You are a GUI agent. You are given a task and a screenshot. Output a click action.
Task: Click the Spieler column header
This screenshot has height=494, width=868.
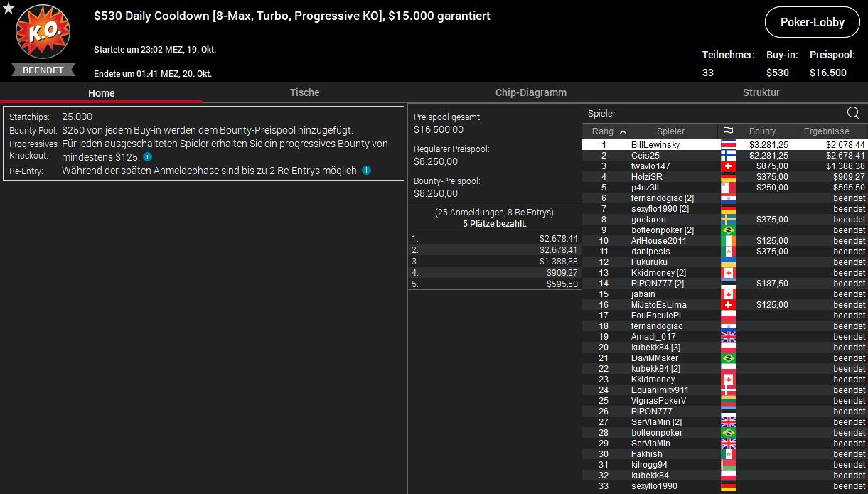[x=670, y=131]
